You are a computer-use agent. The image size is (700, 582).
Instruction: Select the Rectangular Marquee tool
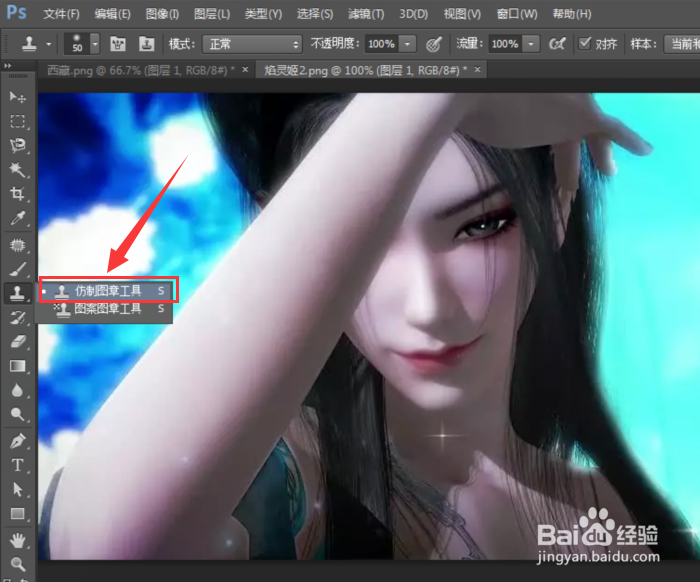[17, 121]
